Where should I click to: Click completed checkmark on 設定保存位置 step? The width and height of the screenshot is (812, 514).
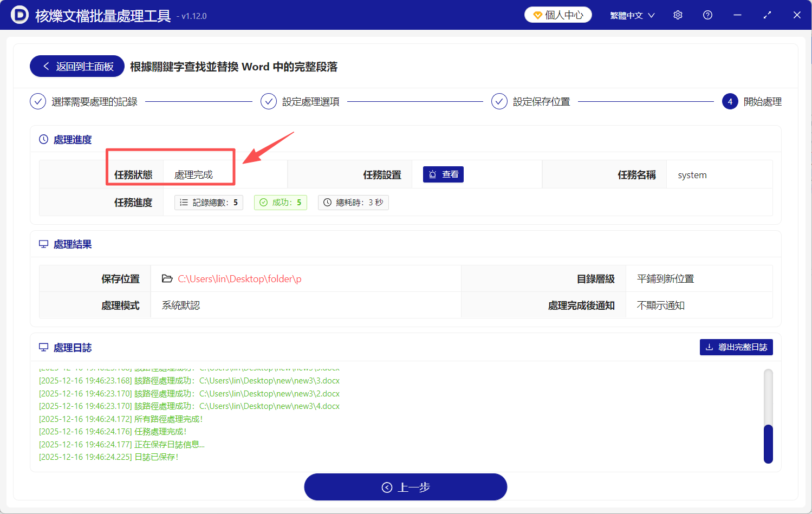(x=499, y=101)
